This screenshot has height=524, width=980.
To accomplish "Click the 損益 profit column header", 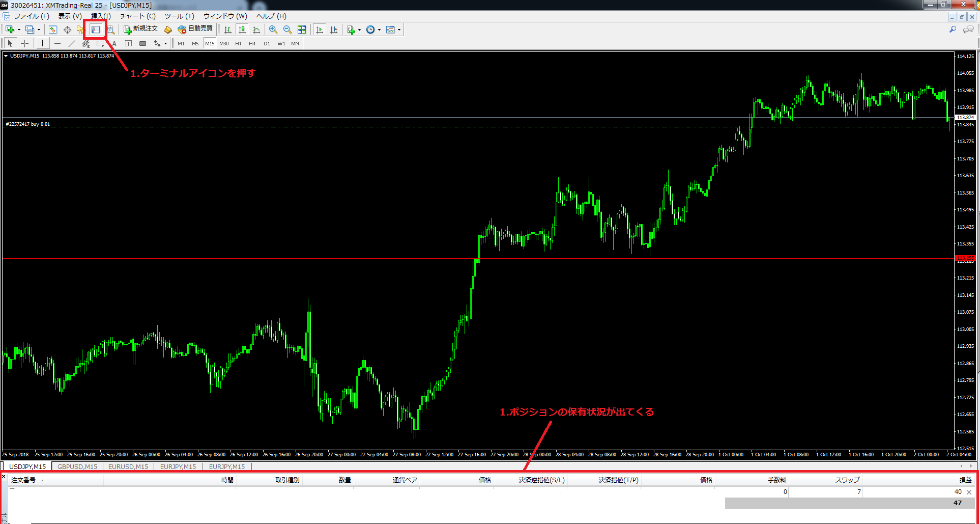I will pyautogui.click(x=965, y=480).
